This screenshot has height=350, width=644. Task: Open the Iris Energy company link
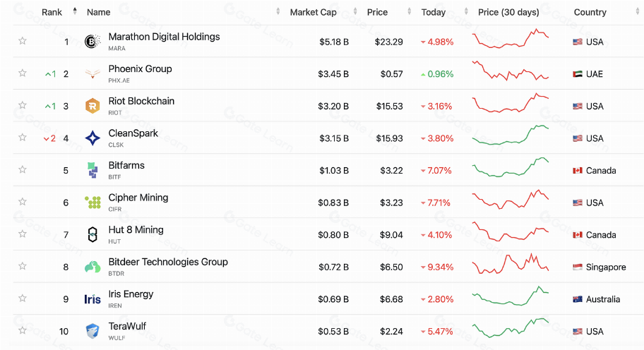coord(131,294)
